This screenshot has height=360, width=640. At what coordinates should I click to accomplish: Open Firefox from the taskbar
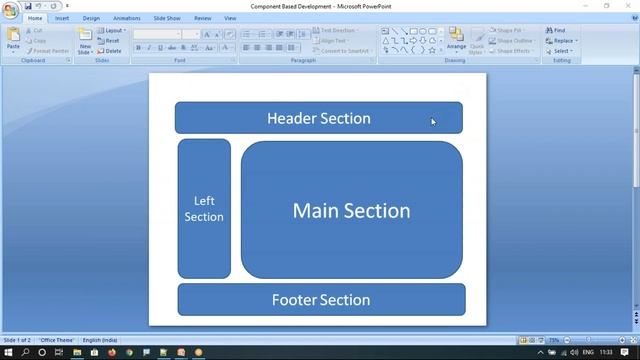coord(112,352)
